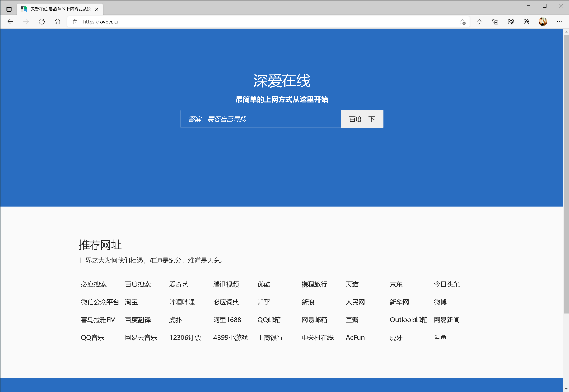569x392 pixels.
Task: Click the Forward navigation arrow
Action: 26,22
